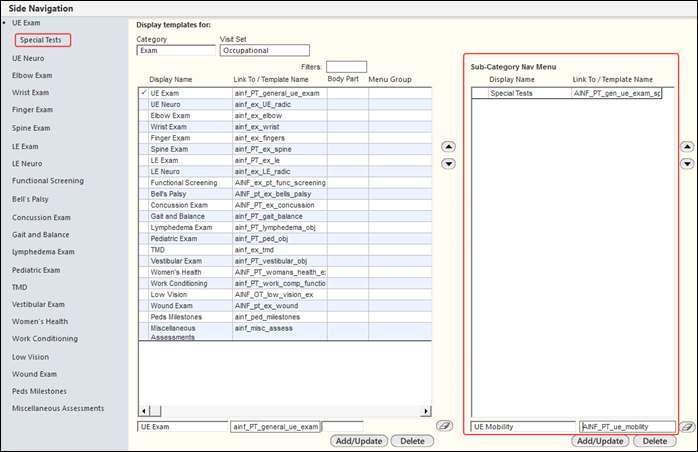Image resolution: width=698 pixels, height=452 pixels.
Task: Open Wound Exam in side navigation
Action: click(x=34, y=374)
